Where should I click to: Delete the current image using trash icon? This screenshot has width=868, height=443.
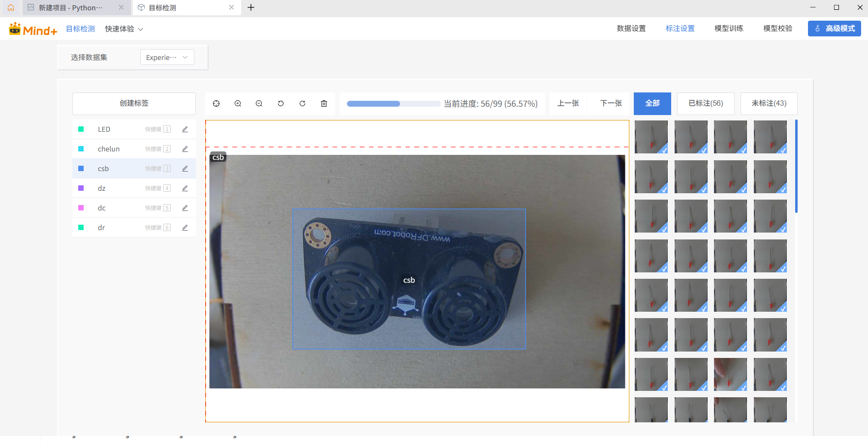pyautogui.click(x=324, y=103)
